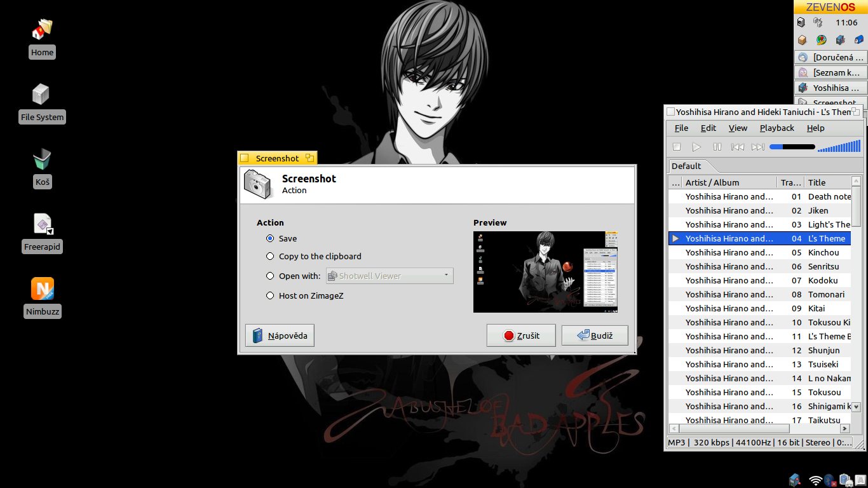The width and height of the screenshot is (868, 488).
Task: Select track 13 Tsuiseki
Action: point(759,364)
